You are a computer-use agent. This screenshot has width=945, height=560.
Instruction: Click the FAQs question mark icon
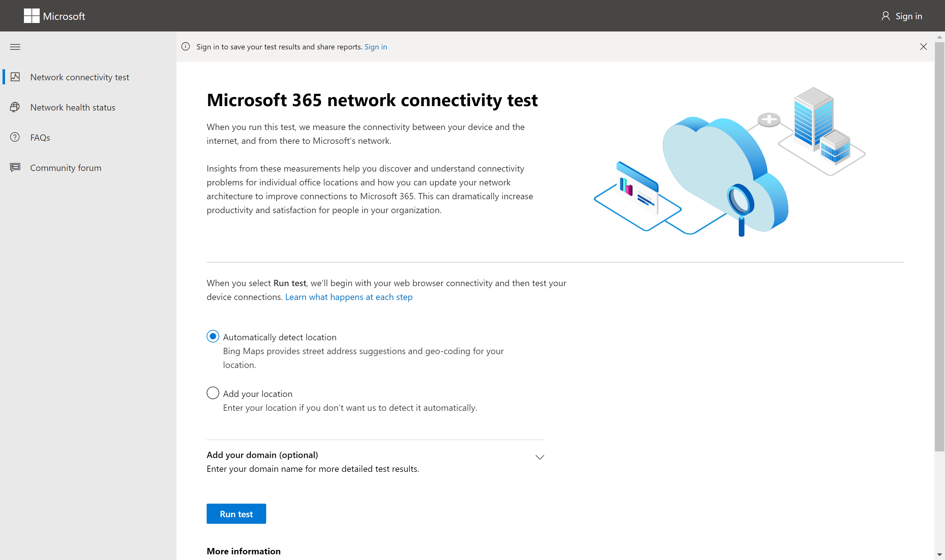coord(14,137)
